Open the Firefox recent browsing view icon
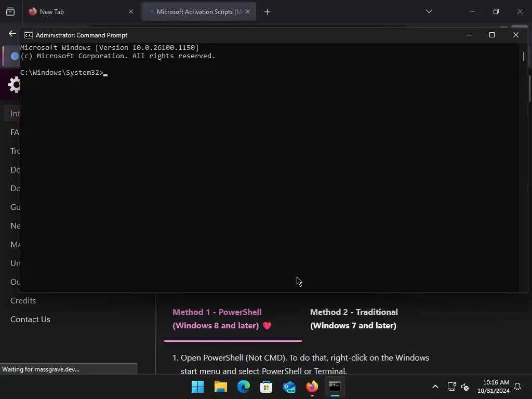The image size is (532, 399). (x=10, y=12)
